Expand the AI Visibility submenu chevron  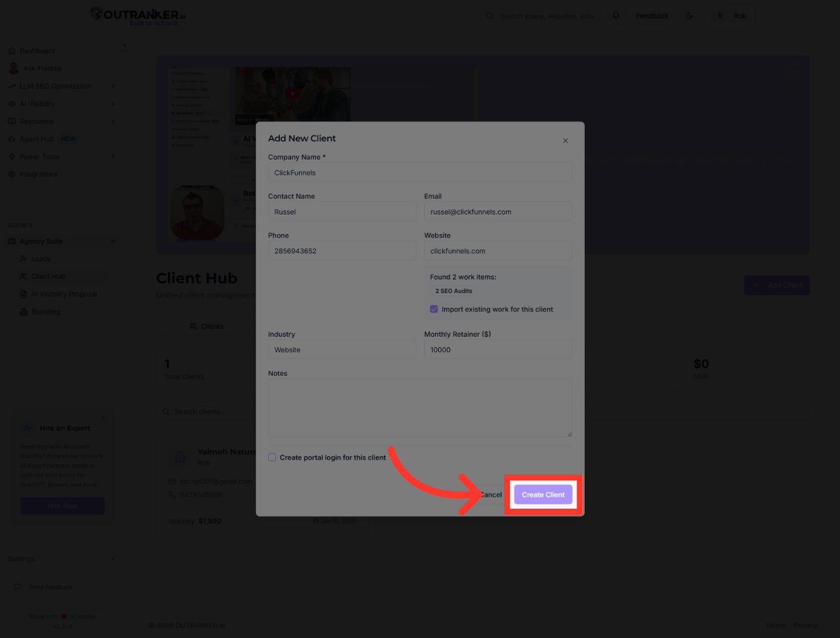(x=113, y=104)
